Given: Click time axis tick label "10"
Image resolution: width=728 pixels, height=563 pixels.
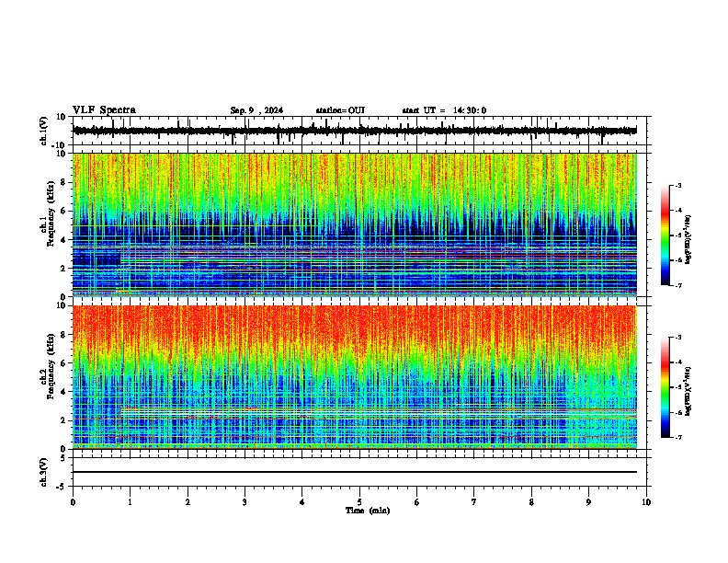Looking at the screenshot, I should tap(646, 502).
